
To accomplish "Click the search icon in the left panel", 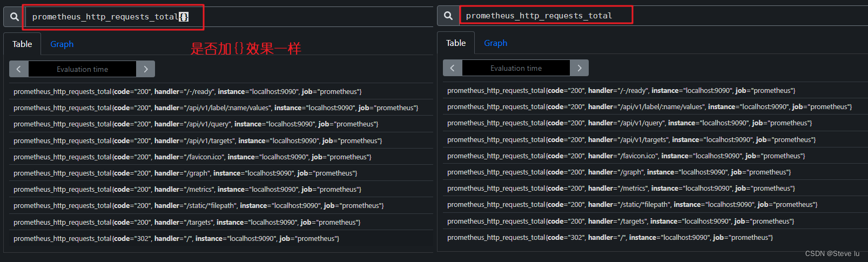I will tap(15, 17).
